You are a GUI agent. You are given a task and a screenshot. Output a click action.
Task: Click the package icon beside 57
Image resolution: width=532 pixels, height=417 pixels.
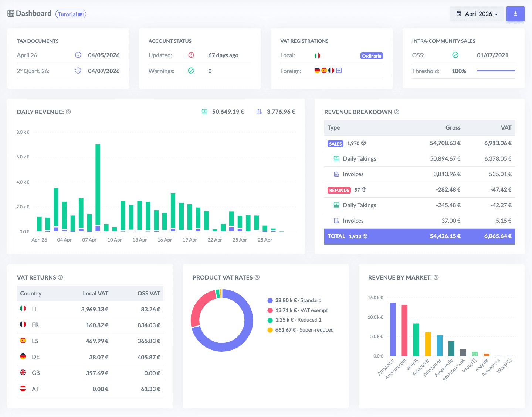(364, 189)
